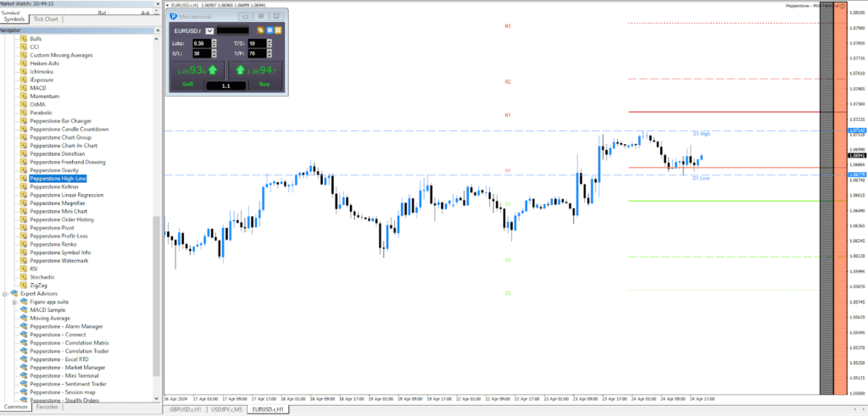Screen dimensions: 868x416
Task: Click the D1 High label on chart
Action: (x=701, y=135)
